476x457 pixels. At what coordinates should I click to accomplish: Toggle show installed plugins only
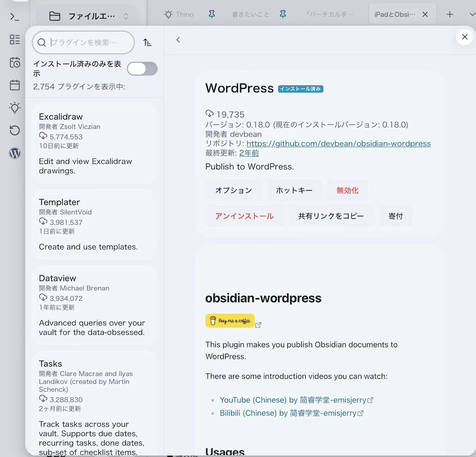coord(142,69)
